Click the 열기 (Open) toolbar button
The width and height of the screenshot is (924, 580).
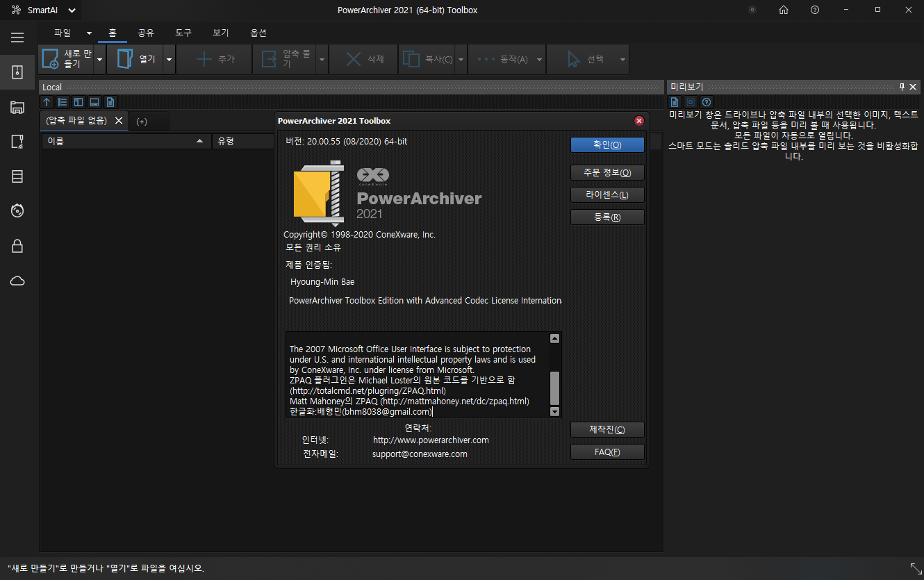(135, 60)
